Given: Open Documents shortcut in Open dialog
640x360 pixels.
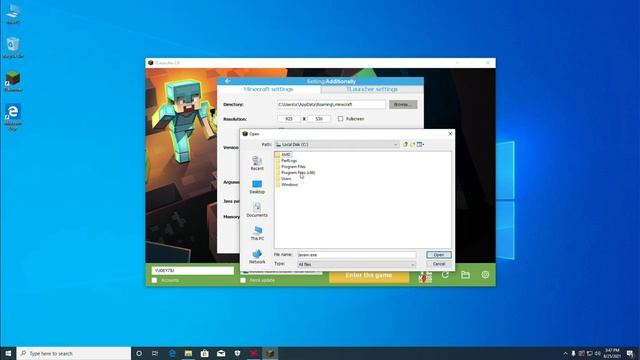Looking at the screenshot, I should tap(257, 210).
